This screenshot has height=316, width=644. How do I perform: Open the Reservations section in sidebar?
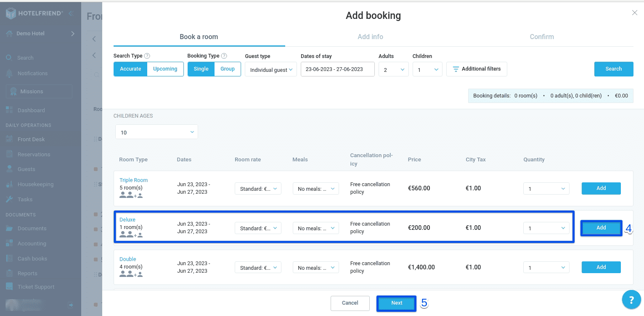(x=34, y=154)
